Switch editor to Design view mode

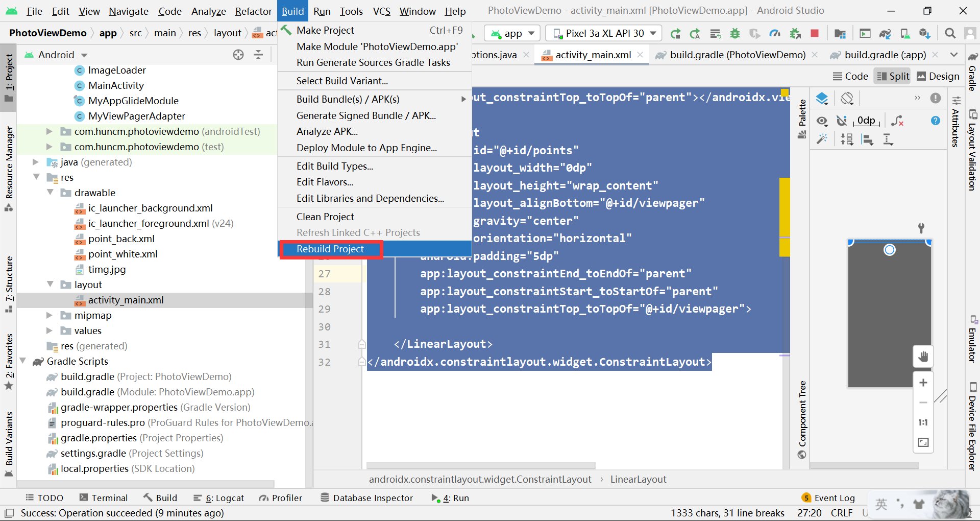coord(938,77)
